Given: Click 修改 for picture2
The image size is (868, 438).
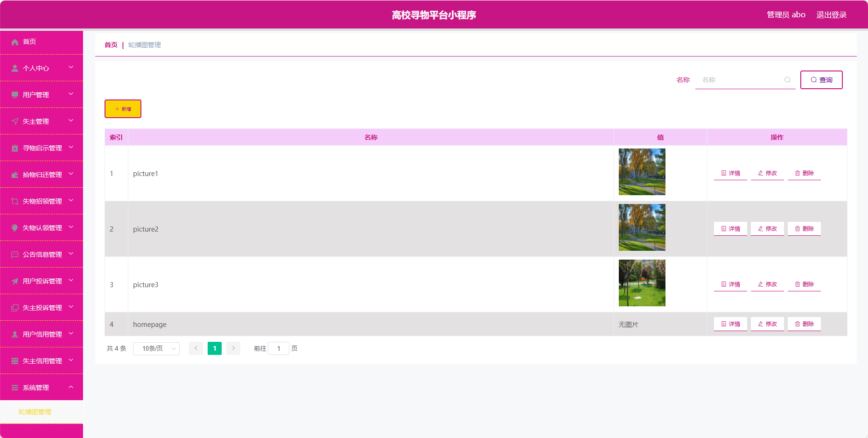Looking at the screenshot, I should point(767,229).
